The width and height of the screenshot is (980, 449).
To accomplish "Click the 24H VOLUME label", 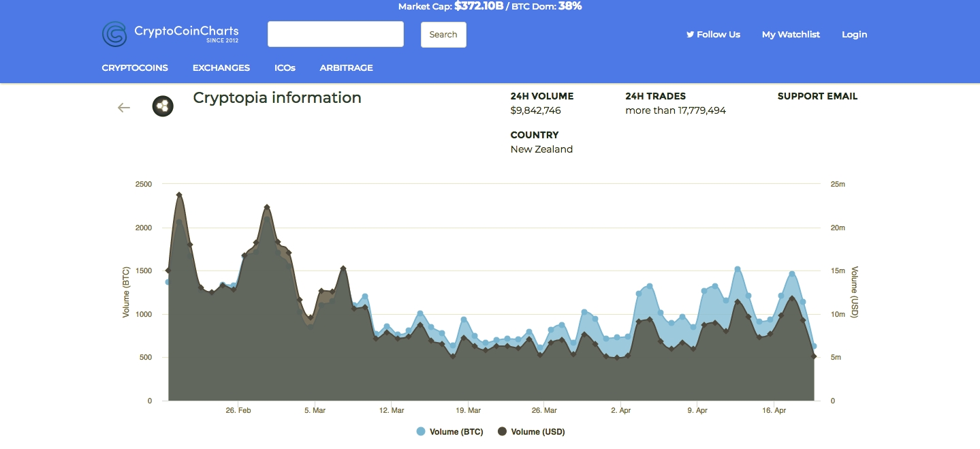I will pyautogui.click(x=542, y=96).
